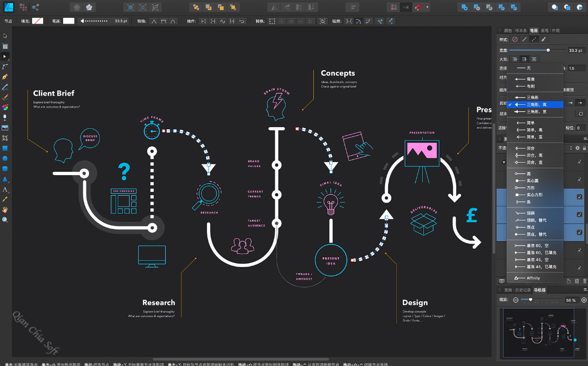Viewport: 588px width, 366px height.
Task: Select the Vector Brush tool
Action: 5,97
